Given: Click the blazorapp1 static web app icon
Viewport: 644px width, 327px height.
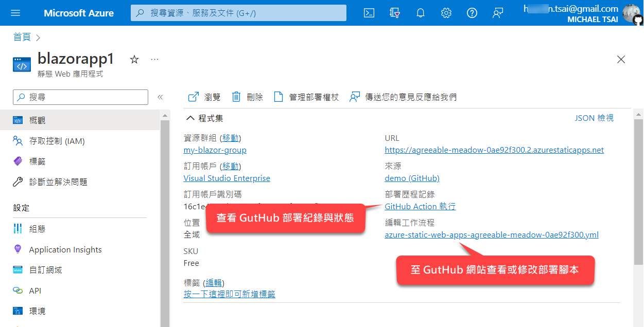Looking at the screenshot, I should [x=22, y=65].
